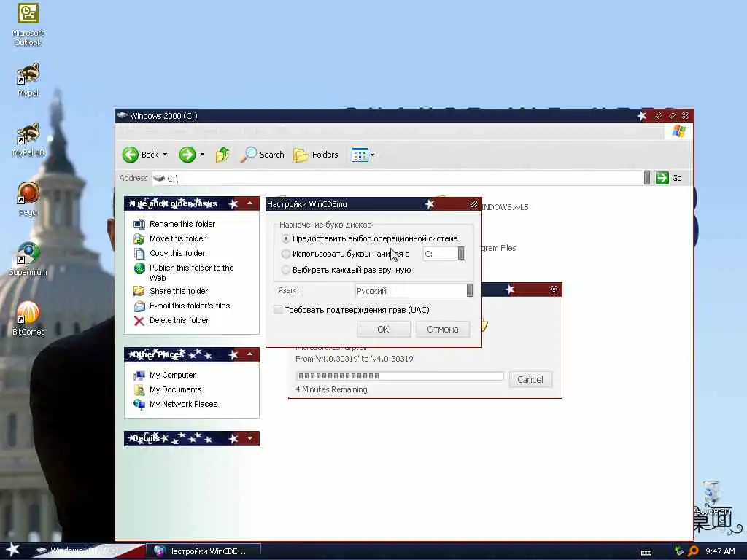Click the copy dialog progress bar
This screenshot has width=747, height=560.
click(399, 376)
